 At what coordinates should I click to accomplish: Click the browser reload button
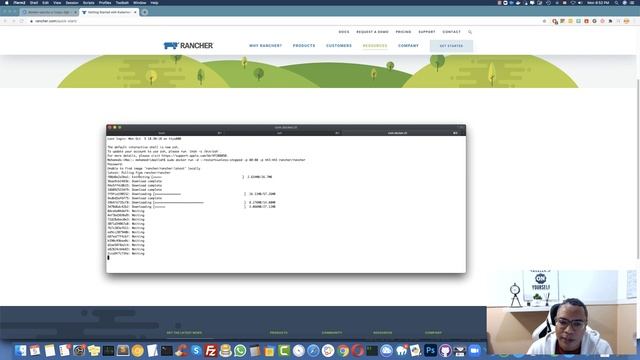pyautogui.click(x=22, y=21)
